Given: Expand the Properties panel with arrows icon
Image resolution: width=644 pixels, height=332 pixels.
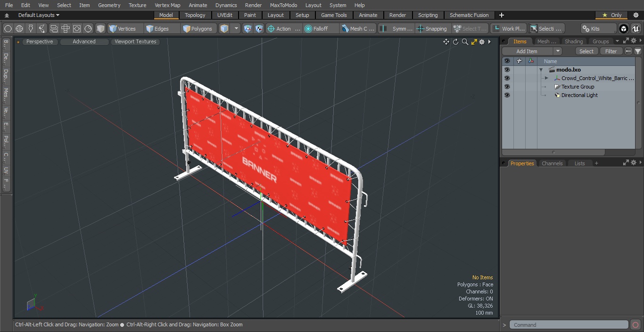Looking at the screenshot, I should (626, 162).
